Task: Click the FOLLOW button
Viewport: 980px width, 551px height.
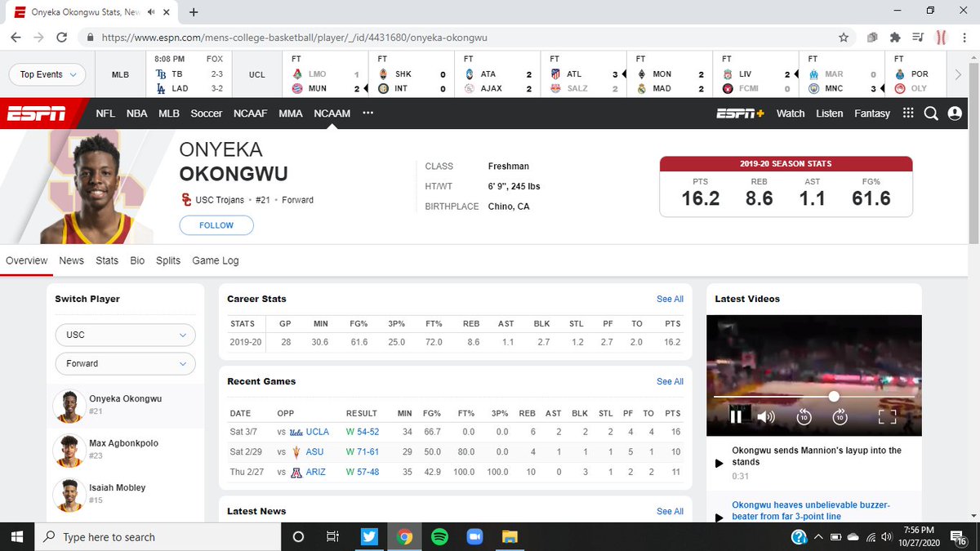Action: (x=216, y=225)
